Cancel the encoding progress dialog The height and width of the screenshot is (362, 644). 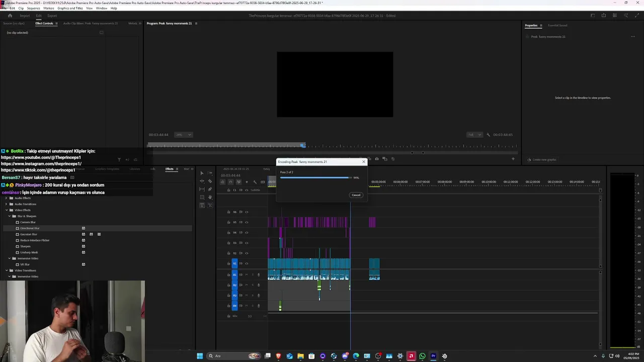click(356, 195)
